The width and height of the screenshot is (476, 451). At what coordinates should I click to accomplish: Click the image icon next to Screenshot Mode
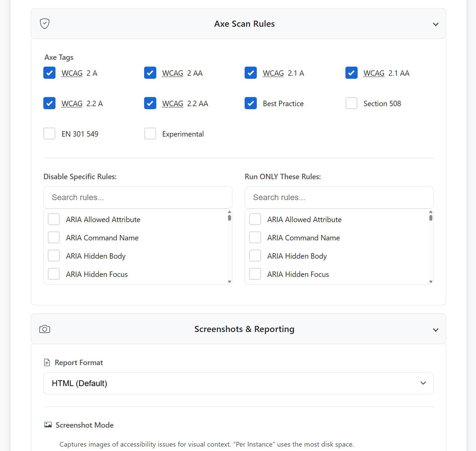tap(48, 425)
